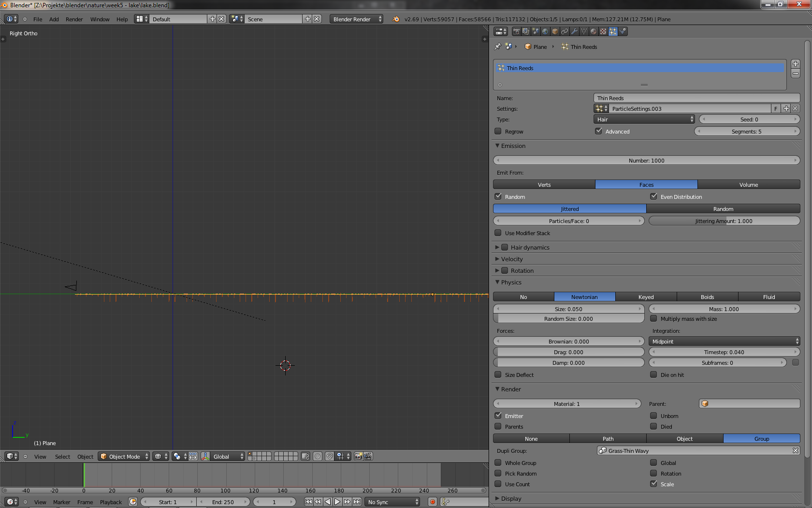The height and width of the screenshot is (508, 812).
Task: Click the auto-keyframe record button in the timeline
Action: [x=433, y=502]
